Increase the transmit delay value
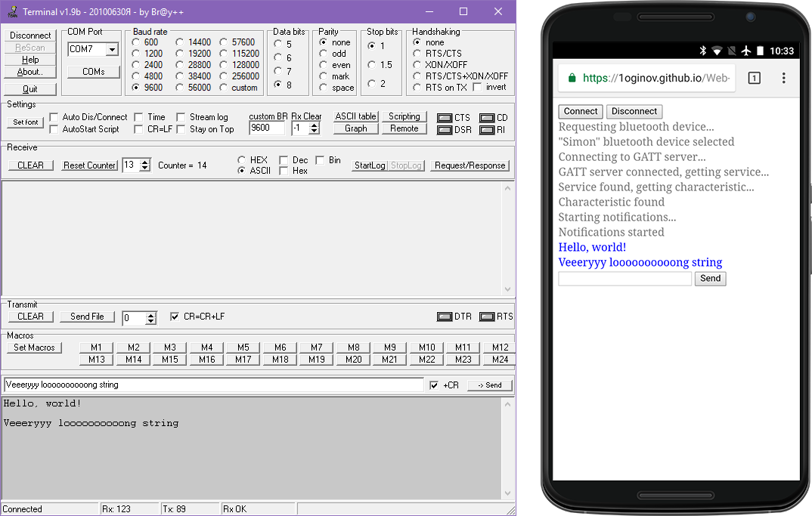This screenshot has height=516, width=812. click(150, 315)
